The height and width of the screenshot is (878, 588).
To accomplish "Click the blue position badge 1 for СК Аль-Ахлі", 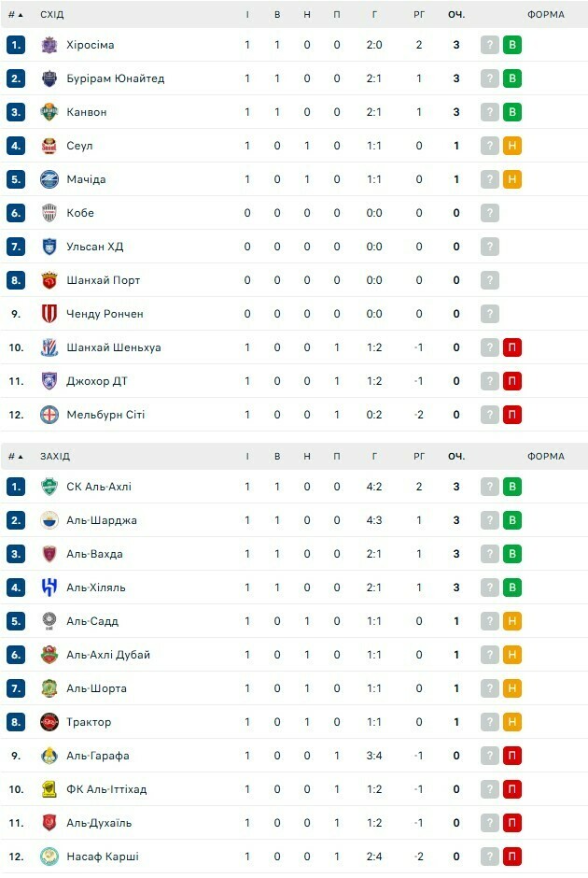I will click(x=16, y=487).
